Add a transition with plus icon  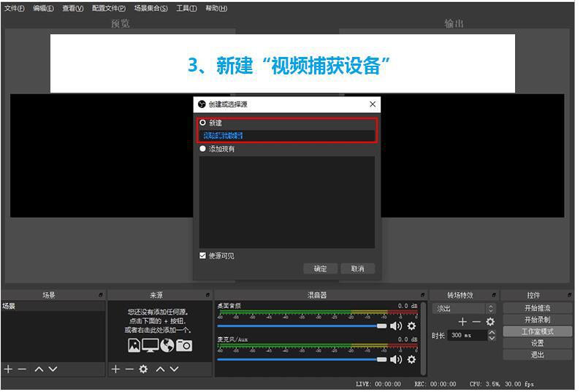pos(462,321)
